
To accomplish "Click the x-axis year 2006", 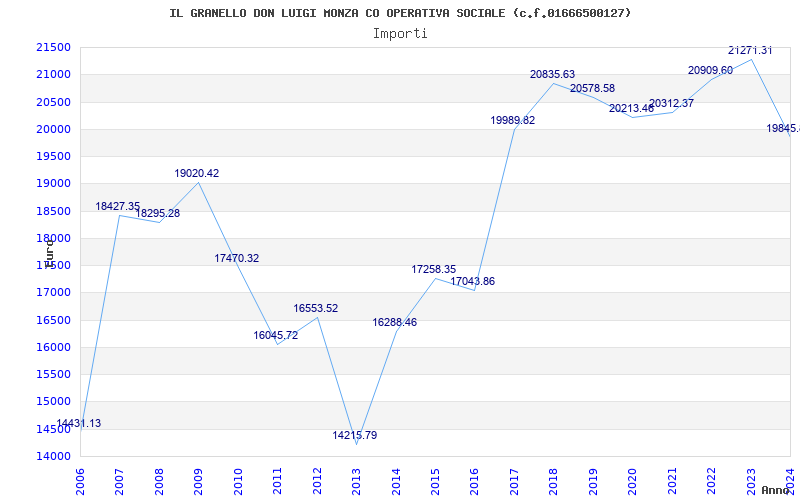I will point(80,482).
